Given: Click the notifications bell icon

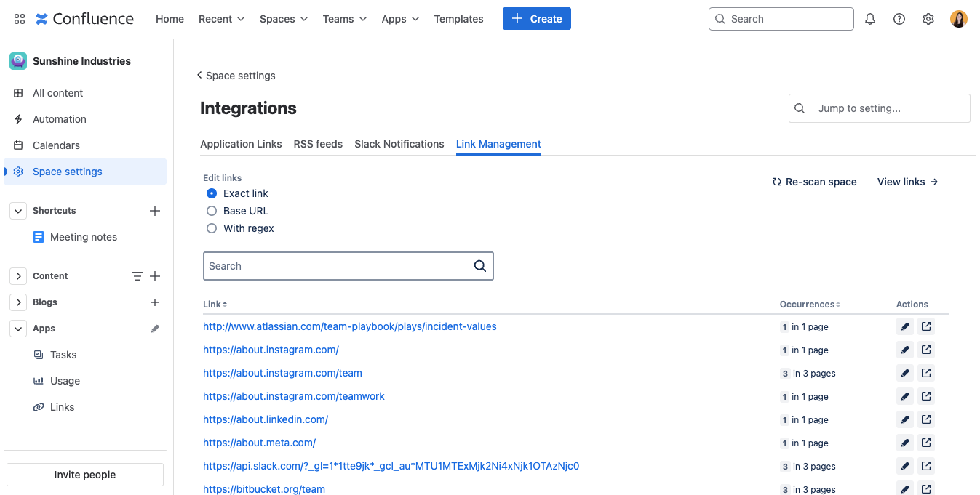Looking at the screenshot, I should [x=869, y=18].
